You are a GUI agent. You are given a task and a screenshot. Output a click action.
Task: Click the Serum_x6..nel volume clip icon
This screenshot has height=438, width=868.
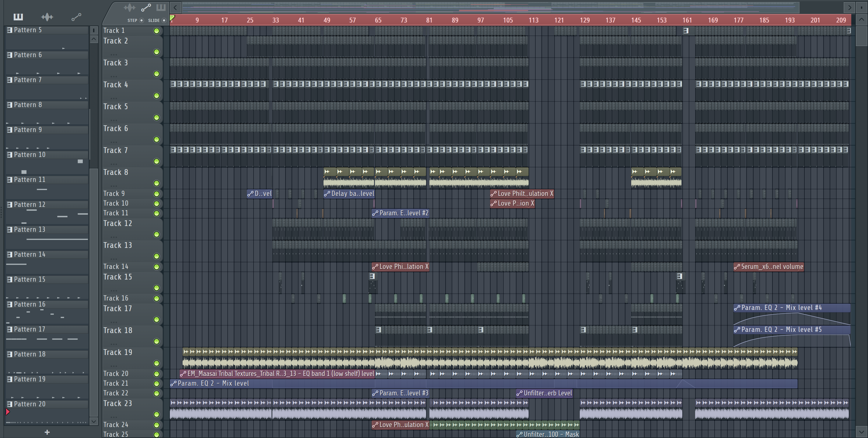pyautogui.click(x=737, y=267)
